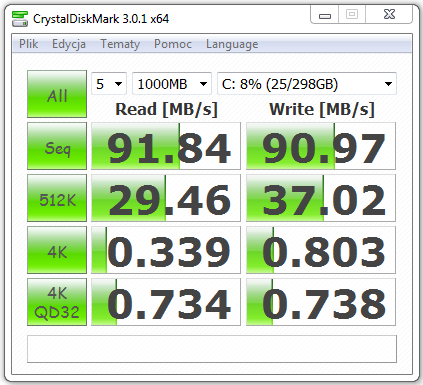
Task: Minimize the CrystalDiskMark window
Action: (x=325, y=15)
